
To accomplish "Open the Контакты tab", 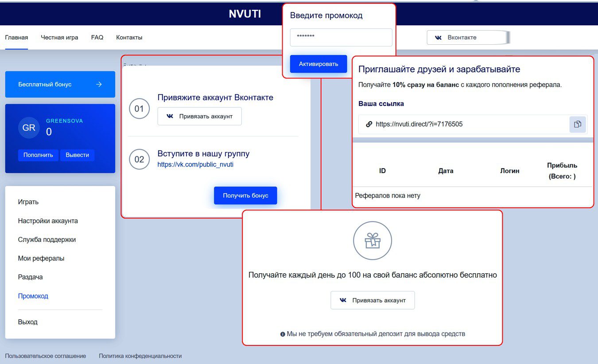I will (x=129, y=38).
